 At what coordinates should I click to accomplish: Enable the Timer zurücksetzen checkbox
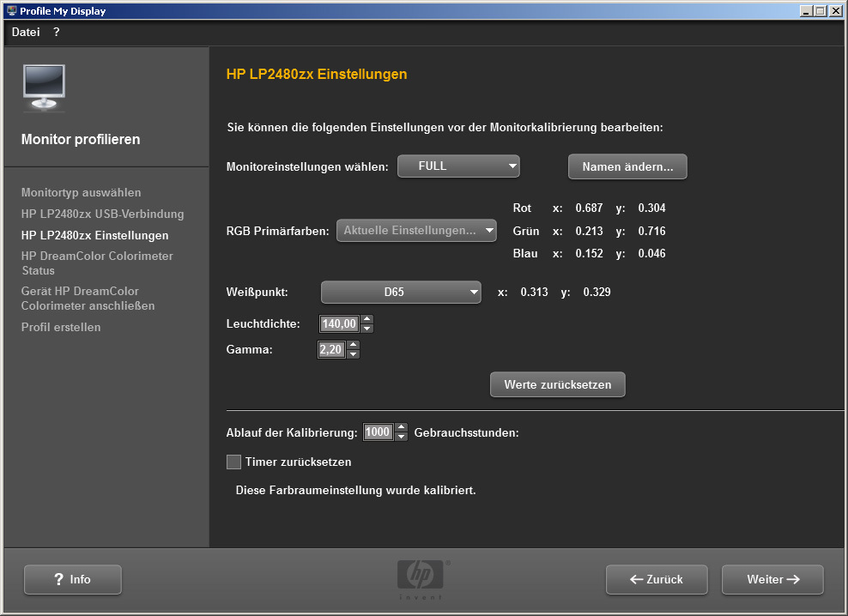pyautogui.click(x=233, y=462)
